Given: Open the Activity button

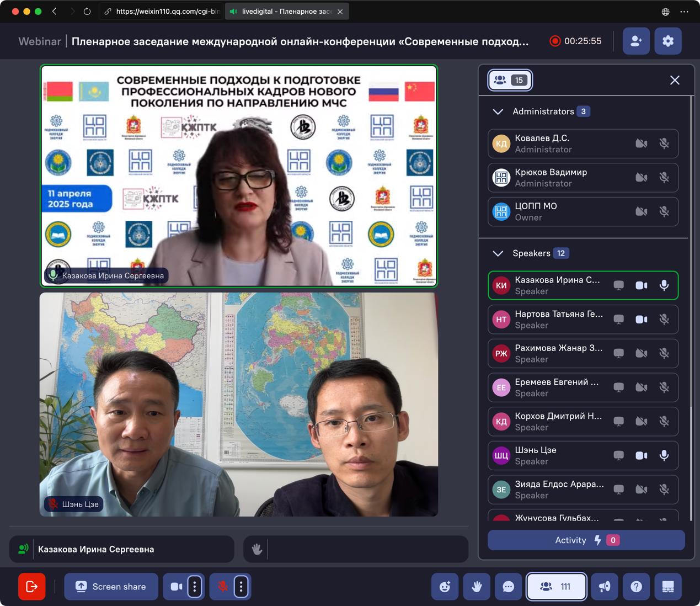Looking at the screenshot, I should coord(586,540).
